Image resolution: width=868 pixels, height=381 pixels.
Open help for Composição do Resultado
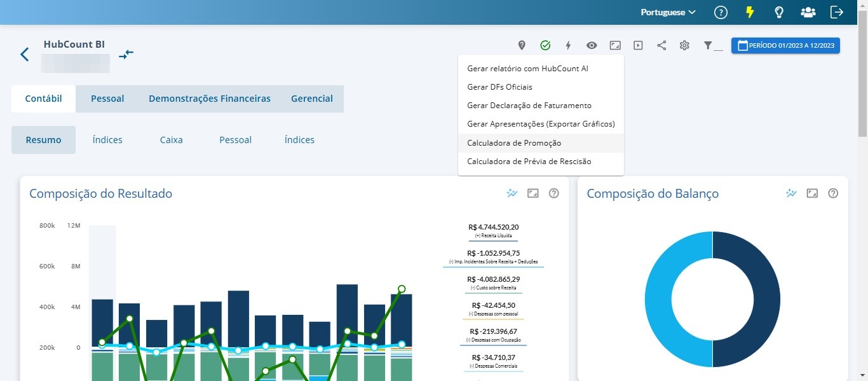pyautogui.click(x=553, y=193)
